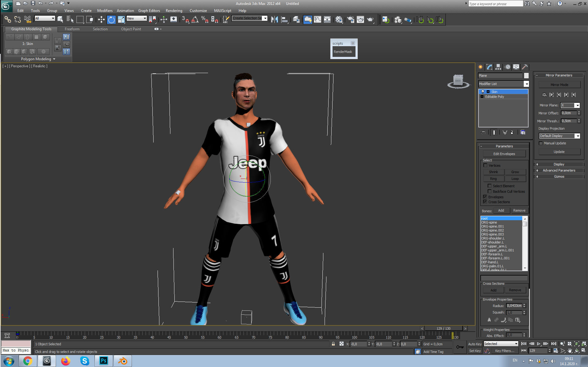Choose the Select Object tool
The image size is (588, 367).
point(60,20)
